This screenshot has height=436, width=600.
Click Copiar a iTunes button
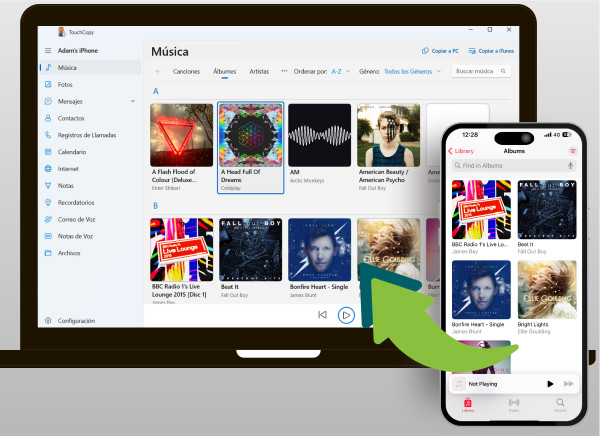491,51
